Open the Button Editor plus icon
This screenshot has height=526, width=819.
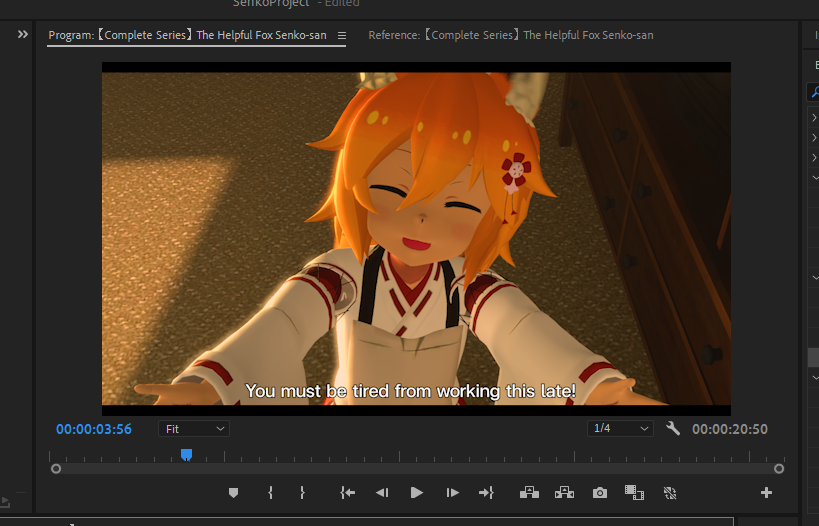(x=766, y=493)
